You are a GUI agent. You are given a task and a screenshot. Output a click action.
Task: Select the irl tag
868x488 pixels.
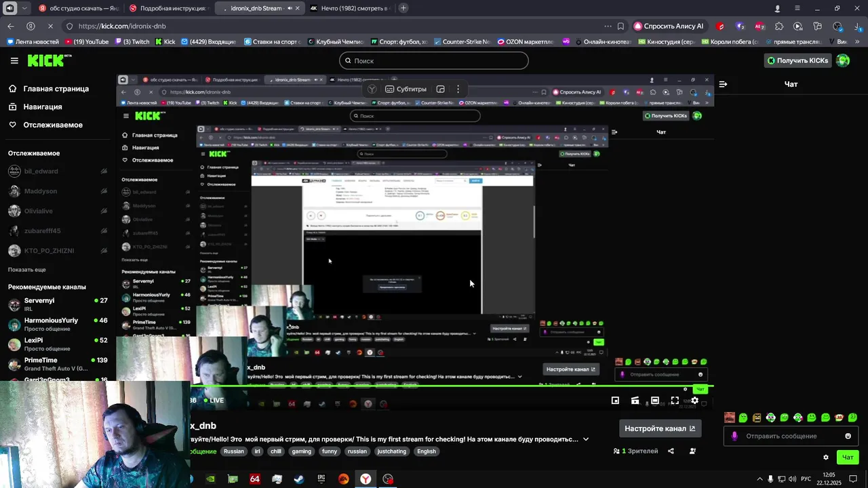coord(257,451)
